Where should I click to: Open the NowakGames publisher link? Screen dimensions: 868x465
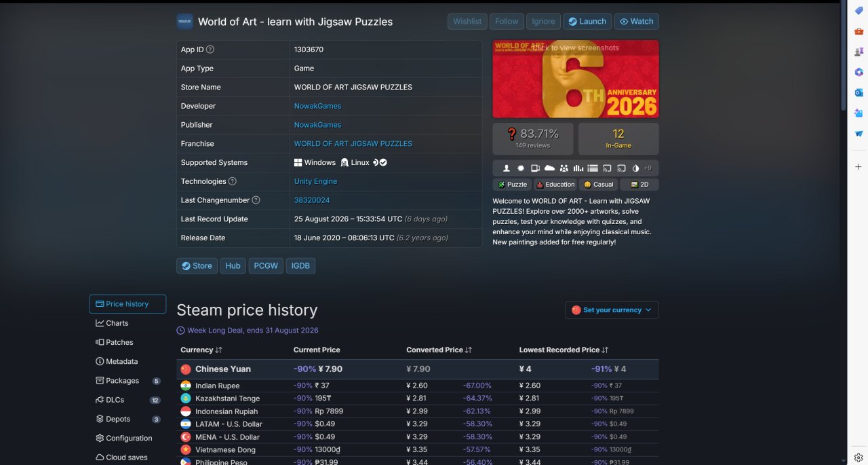click(317, 125)
